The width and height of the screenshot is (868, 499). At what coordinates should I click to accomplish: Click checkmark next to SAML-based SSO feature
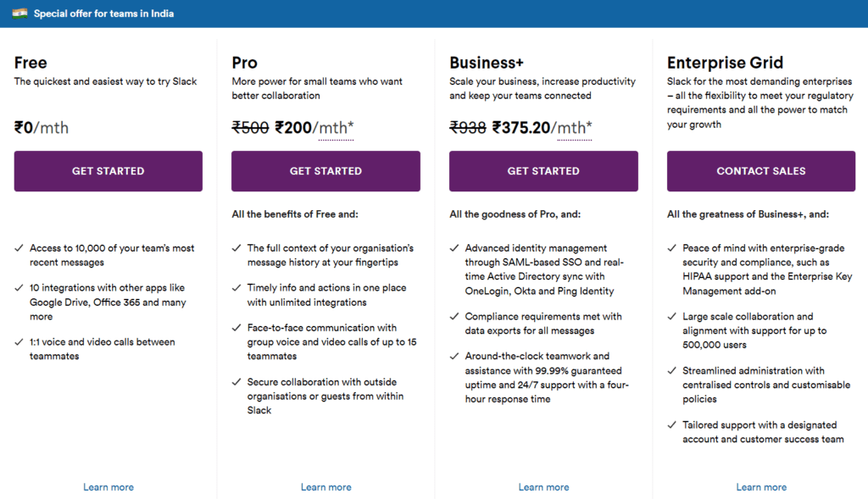(454, 248)
